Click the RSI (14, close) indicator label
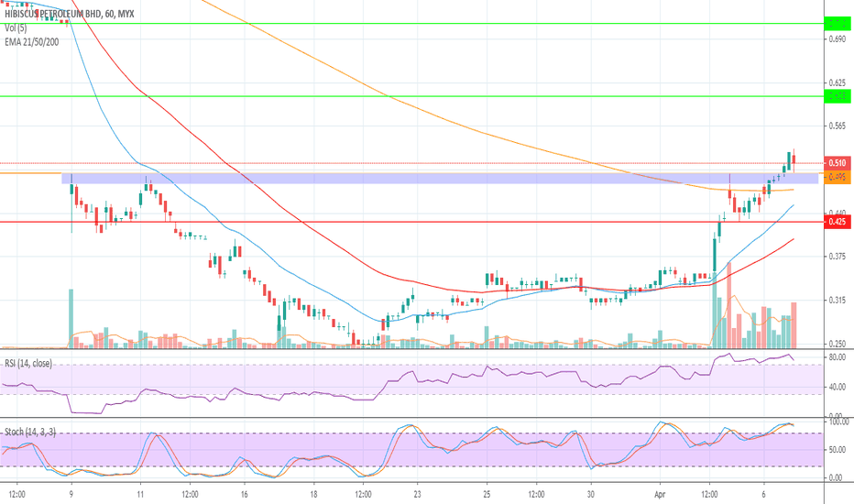 (x=28, y=363)
